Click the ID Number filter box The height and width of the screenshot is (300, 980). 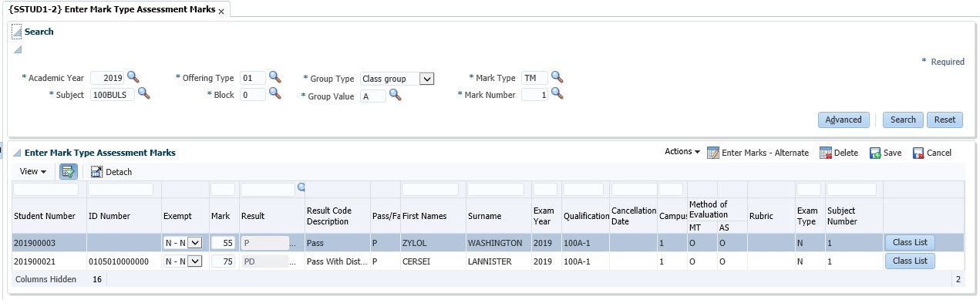coord(122,190)
